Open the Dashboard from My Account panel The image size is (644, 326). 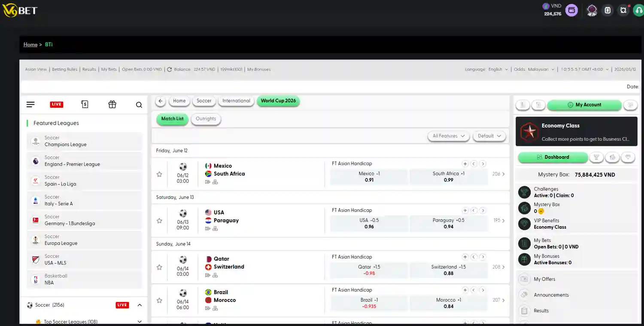pos(553,157)
